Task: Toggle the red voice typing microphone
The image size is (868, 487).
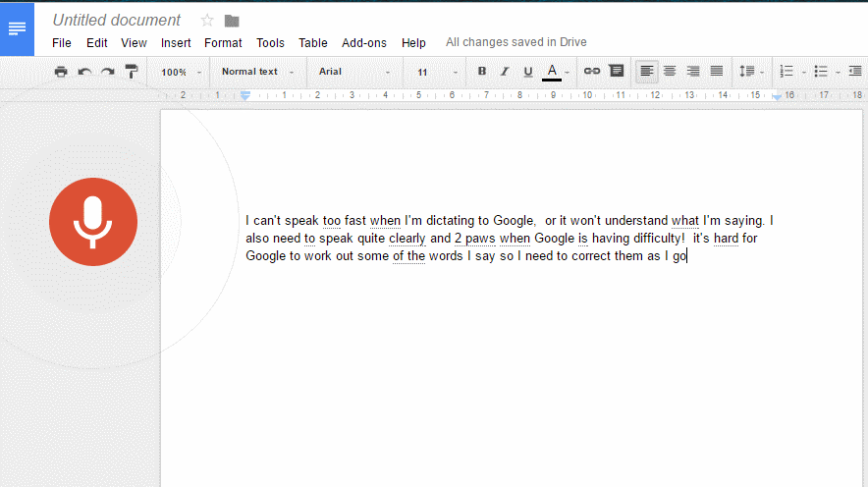Action: [x=93, y=221]
